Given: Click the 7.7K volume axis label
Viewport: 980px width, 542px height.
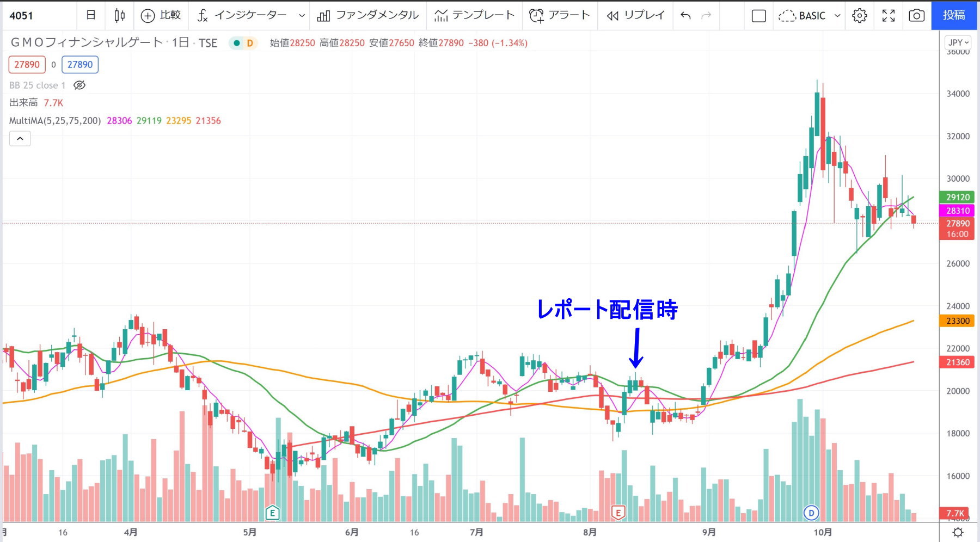Looking at the screenshot, I should [955, 513].
